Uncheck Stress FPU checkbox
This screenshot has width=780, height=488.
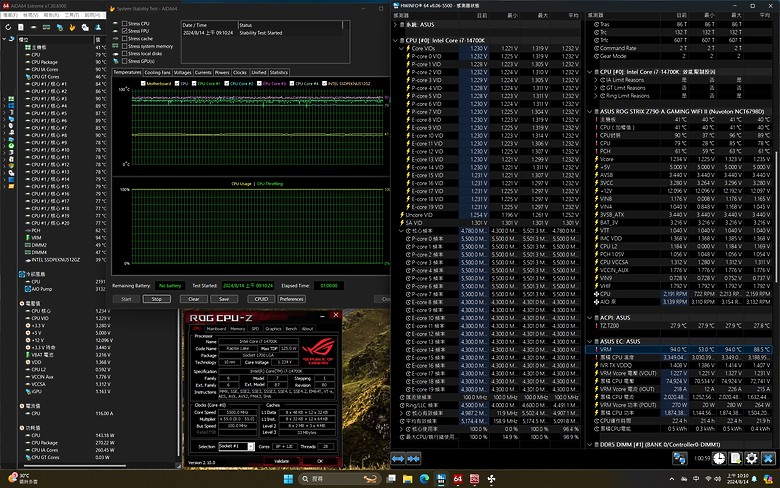[x=124, y=31]
